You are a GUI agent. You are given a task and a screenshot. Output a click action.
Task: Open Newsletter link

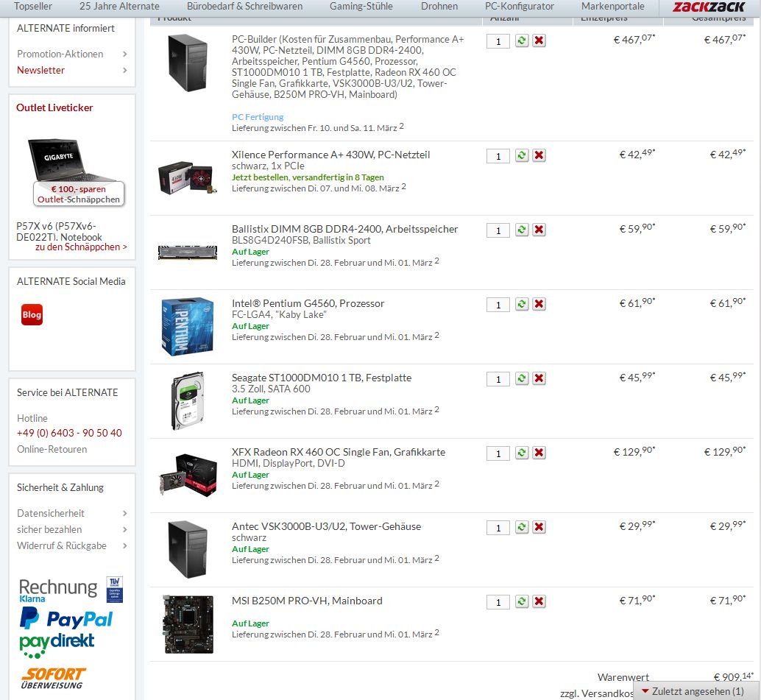pyautogui.click(x=40, y=71)
